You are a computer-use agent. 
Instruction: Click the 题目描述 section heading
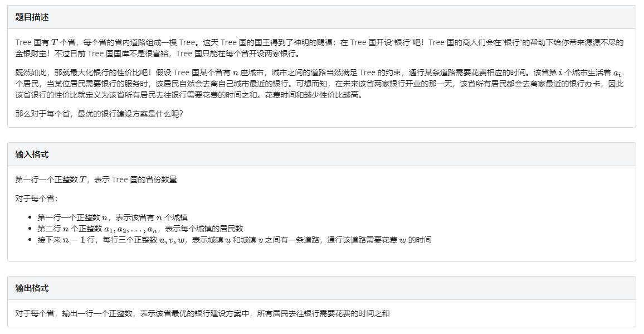[32, 17]
